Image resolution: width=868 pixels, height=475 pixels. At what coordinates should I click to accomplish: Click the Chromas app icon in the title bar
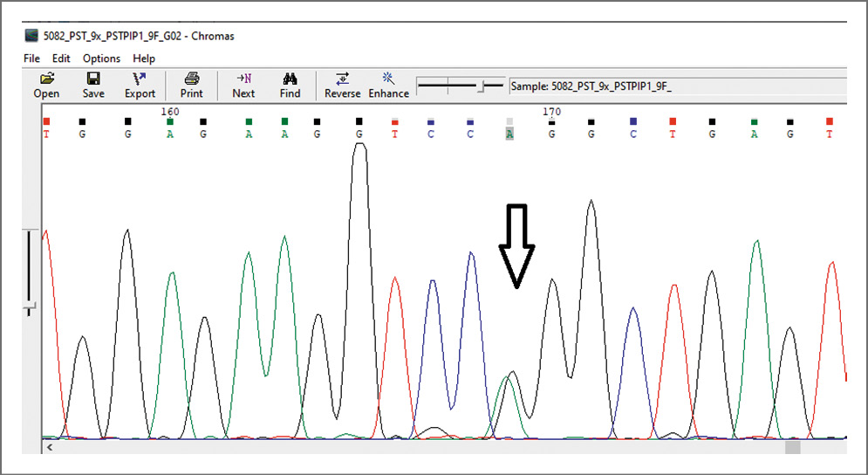pyautogui.click(x=31, y=36)
